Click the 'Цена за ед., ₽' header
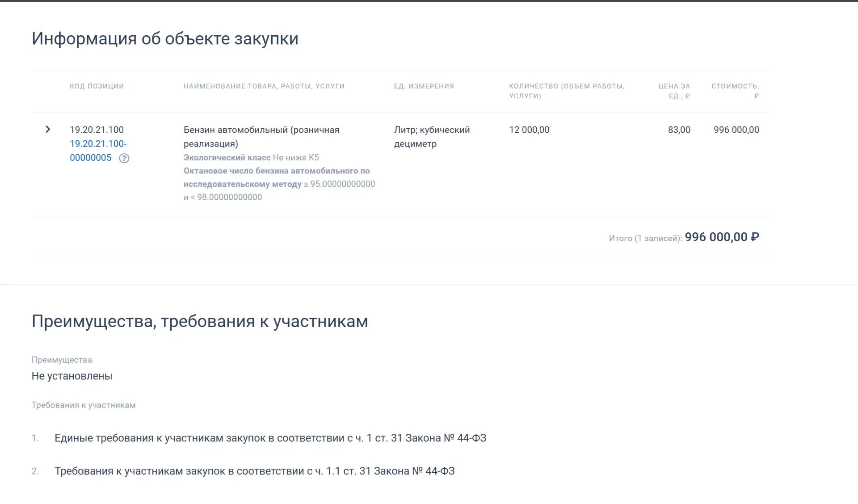This screenshot has height=504, width=858. click(x=674, y=91)
